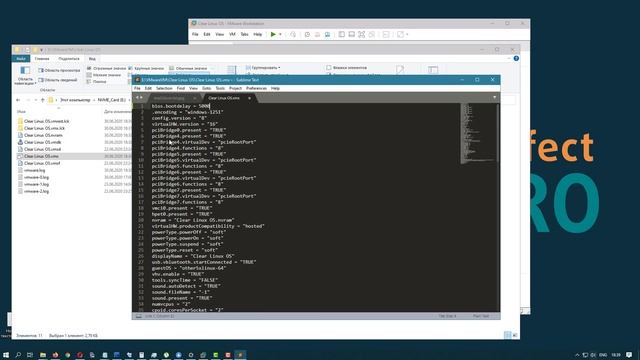The height and width of the screenshot is (360, 640).
Task: Click the Explorer up one level arrow
Action: pyautogui.click(x=42, y=100)
